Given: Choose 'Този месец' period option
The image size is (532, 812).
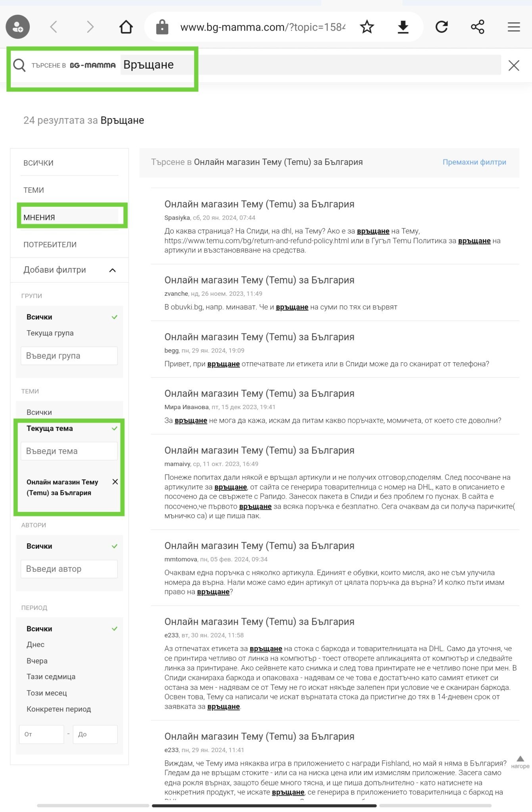Looking at the screenshot, I should click(x=47, y=693).
